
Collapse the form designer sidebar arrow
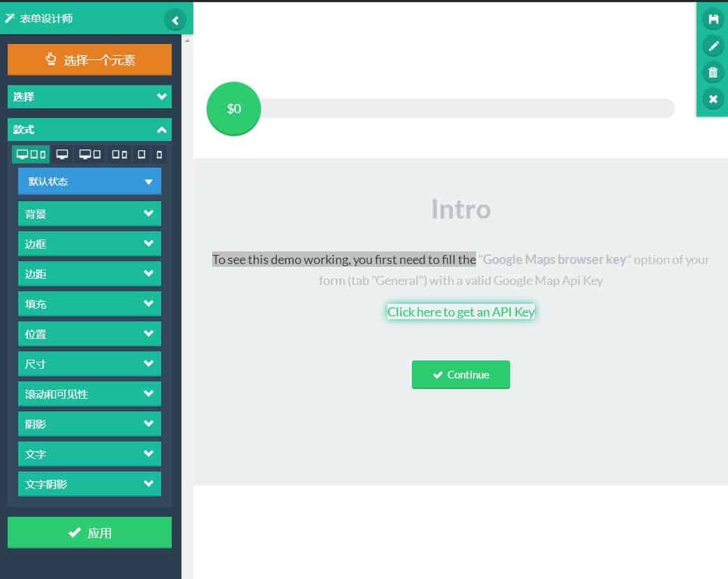[x=175, y=20]
